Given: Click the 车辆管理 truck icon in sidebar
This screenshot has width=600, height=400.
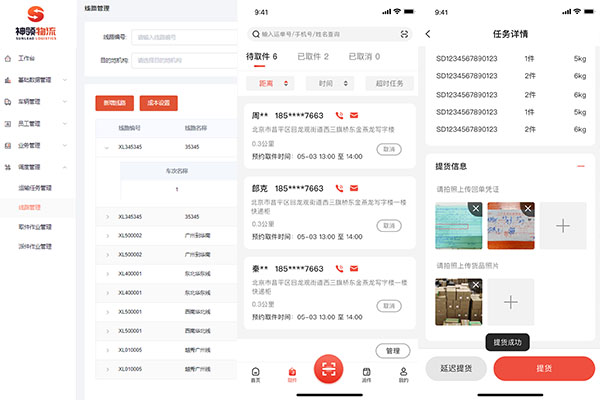Looking at the screenshot, I should point(8,102).
